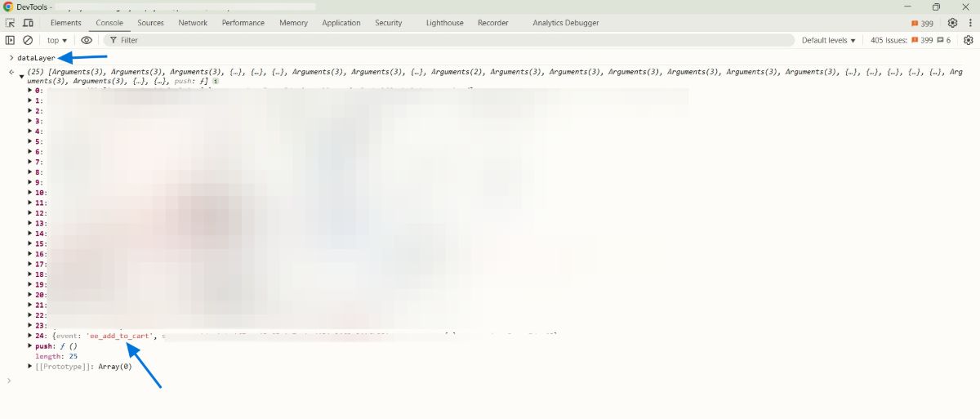This screenshot has height=419, width=980.
Task: Collapse the (25) dataLayer array output
Action: (x=21, y=76)
